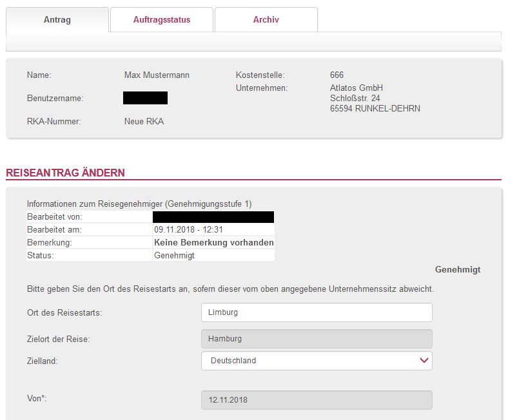Click the Kostenstelle value 666
This screenshot has width=508, height=420.
[x=337, y=75]
